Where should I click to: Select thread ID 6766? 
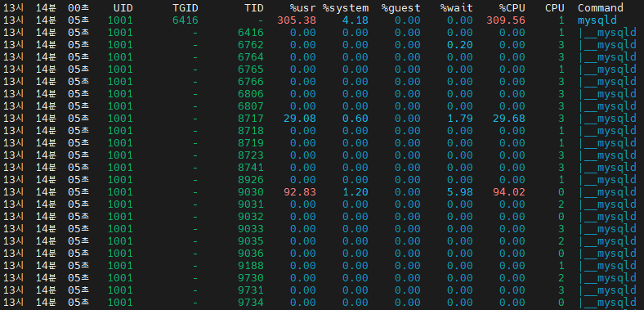(x=251, y=82)
